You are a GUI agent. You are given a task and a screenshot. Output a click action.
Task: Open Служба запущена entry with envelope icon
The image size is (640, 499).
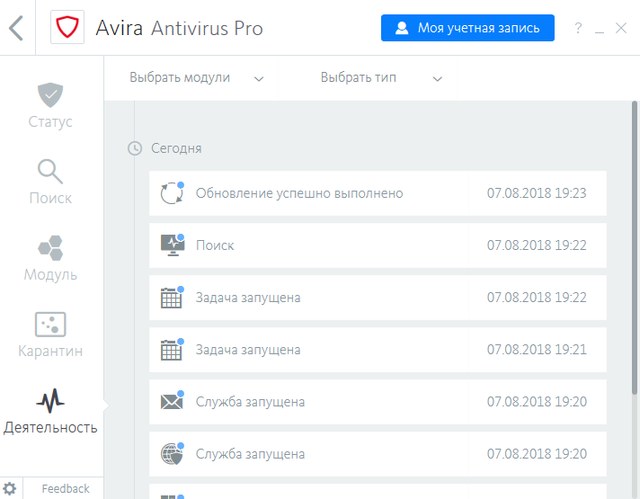pyautogui.click(x=378, y=402)
